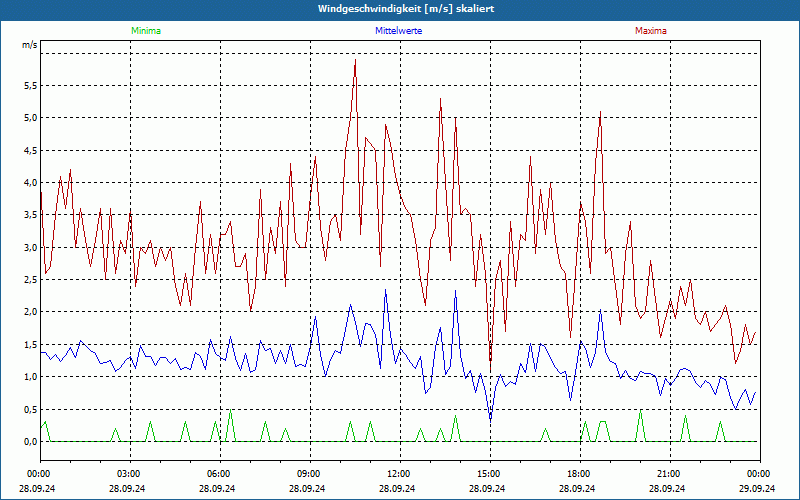Click the 0,5 y-axis value

tap(31, 409)
